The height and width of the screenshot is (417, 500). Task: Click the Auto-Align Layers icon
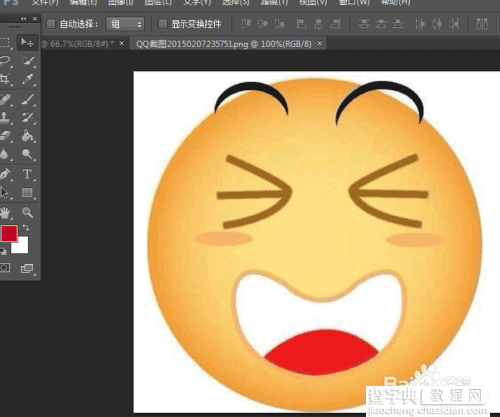[x=482, y=24]
